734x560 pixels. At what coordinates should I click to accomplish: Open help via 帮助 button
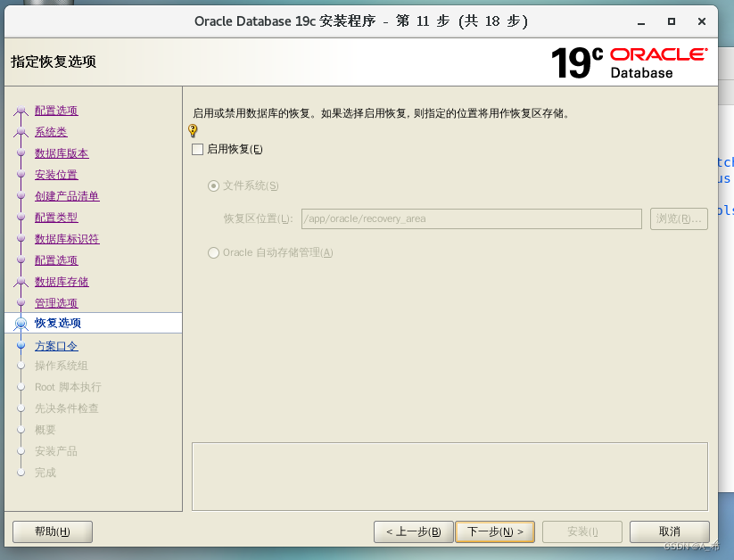click(x=53, y=531)
